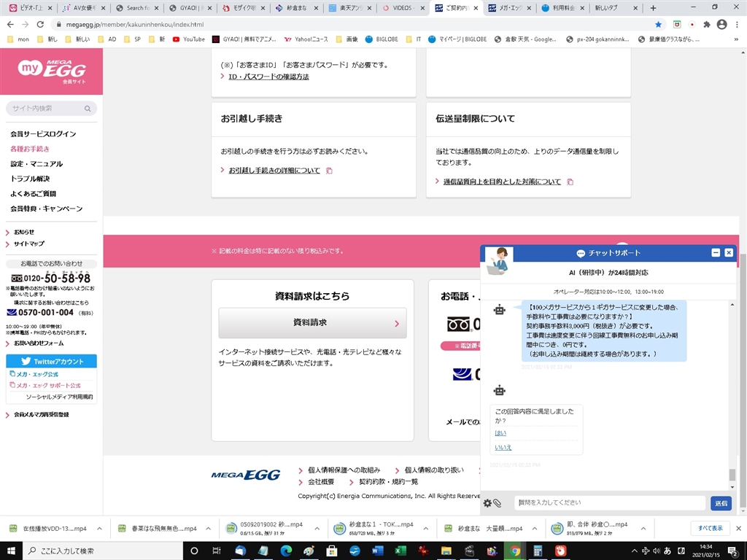Open File Explorer from taskbar
Image resolution: width=747 pixels, height=560 pixels.
(446, 551)
